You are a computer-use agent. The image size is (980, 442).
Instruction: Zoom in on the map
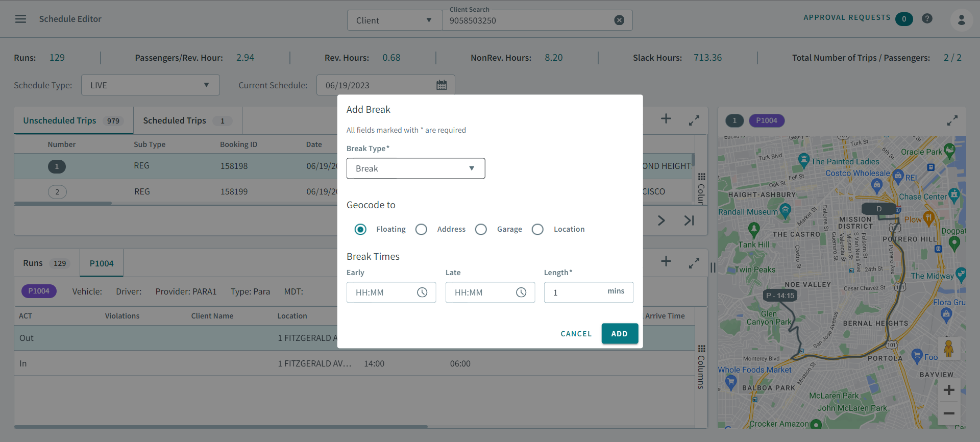click(949, 390)
